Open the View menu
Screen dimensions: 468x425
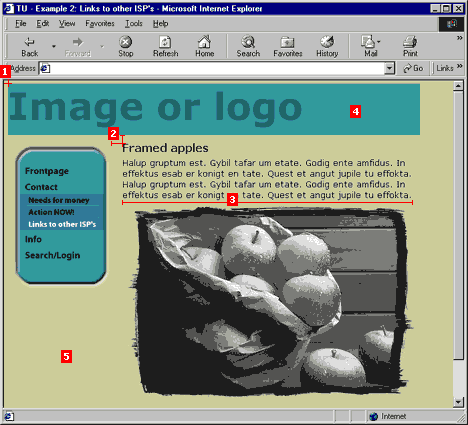pyautogui.click(x=67, y=24)
